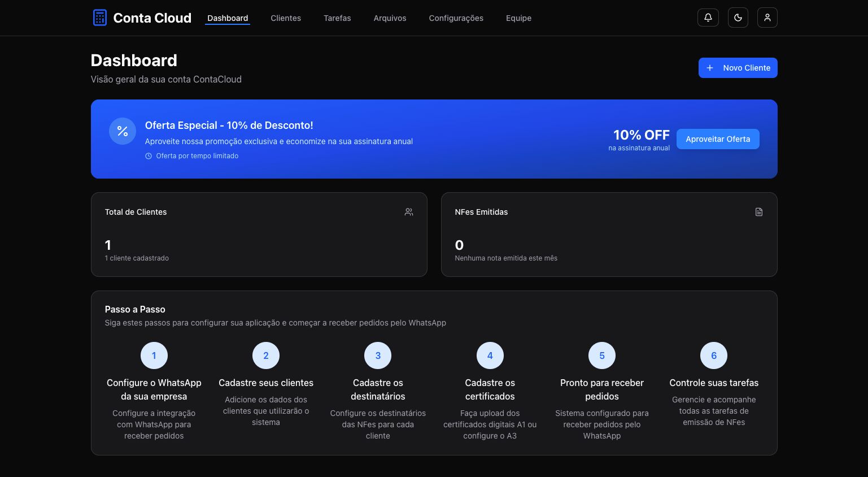Click the Aproveitar Oferta button
The width and height of the screenshot is (868, 477).
coord(718,139)
